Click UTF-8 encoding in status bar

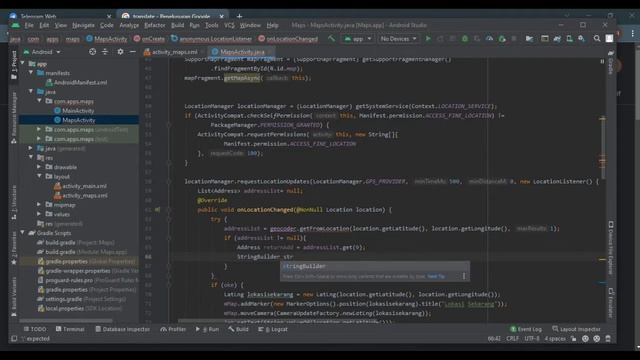click(x=532, y=339)
